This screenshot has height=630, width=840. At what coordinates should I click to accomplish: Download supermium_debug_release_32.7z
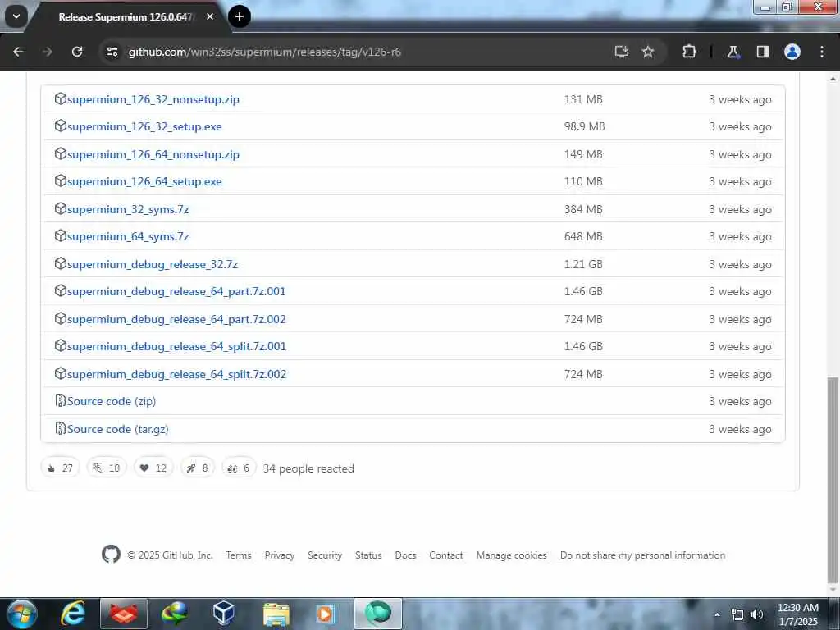coord(152,265)
